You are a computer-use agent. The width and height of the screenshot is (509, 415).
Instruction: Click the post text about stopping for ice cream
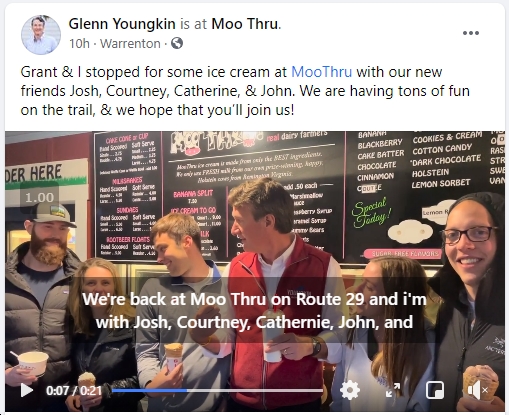click(245, 91)
